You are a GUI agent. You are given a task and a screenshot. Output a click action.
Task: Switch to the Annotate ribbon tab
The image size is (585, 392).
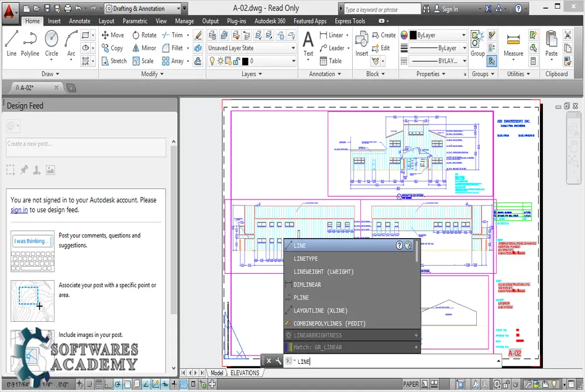(80, 21)
